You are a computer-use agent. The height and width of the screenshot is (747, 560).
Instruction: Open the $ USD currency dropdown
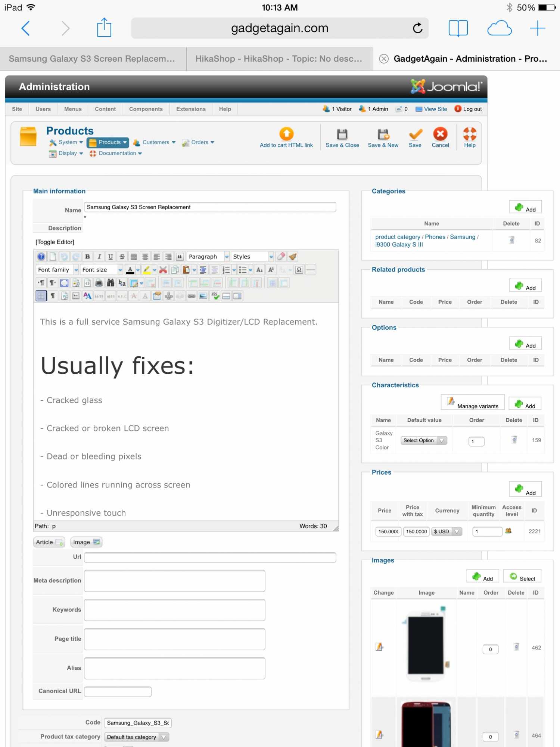pyautogui.click(x=447, y=531)
